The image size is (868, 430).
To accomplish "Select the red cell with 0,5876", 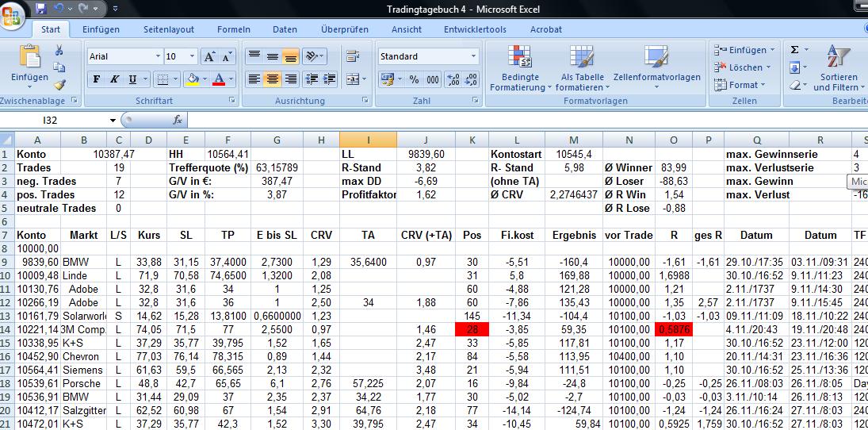I will tap(673, 329).
